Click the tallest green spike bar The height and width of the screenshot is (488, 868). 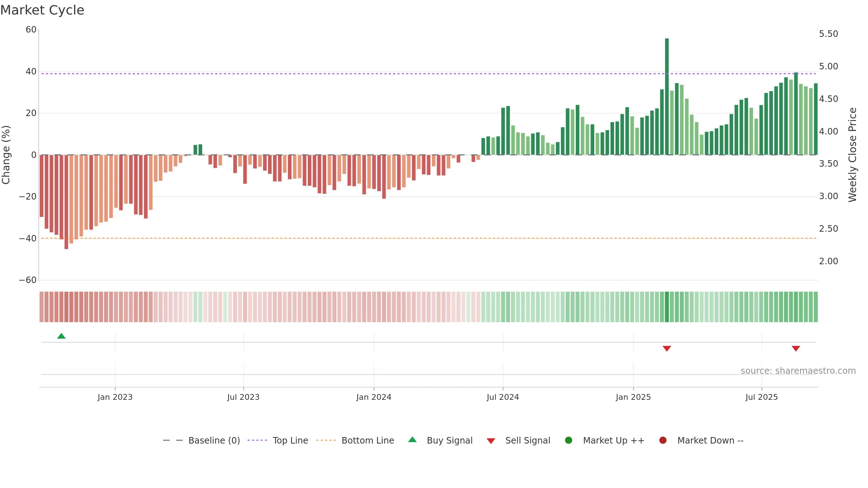667,97
